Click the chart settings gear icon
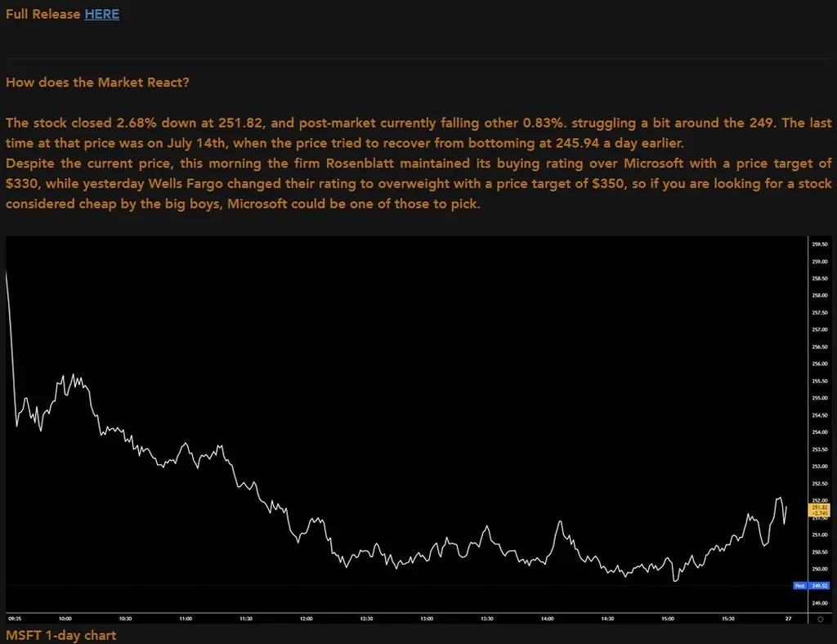Image resolution: width=837 pixels, height=644 pixels. (821, 619)
